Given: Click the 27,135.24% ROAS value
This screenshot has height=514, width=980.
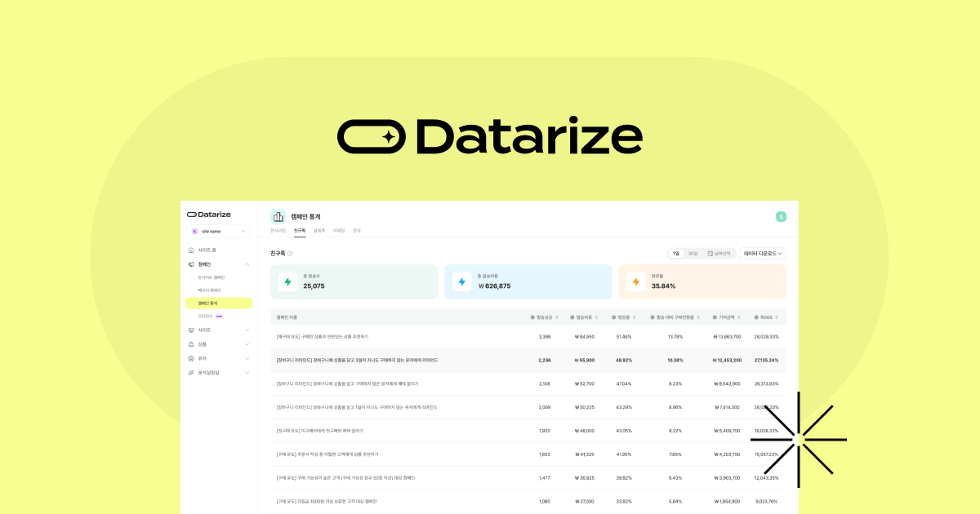Looking at the screenshot, I should [766, 360].
